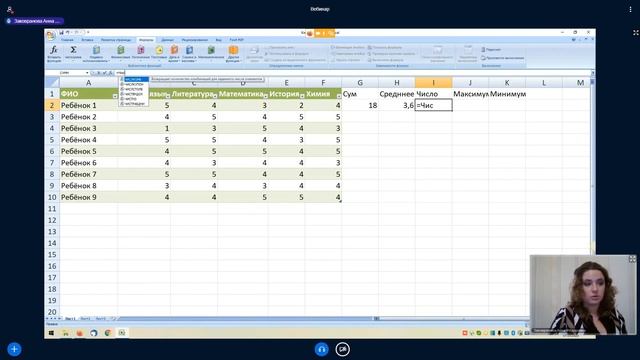Click the Excel help icon on ribbon right
The height and width of the screenshot is (360, 640).
coord(574,40)
